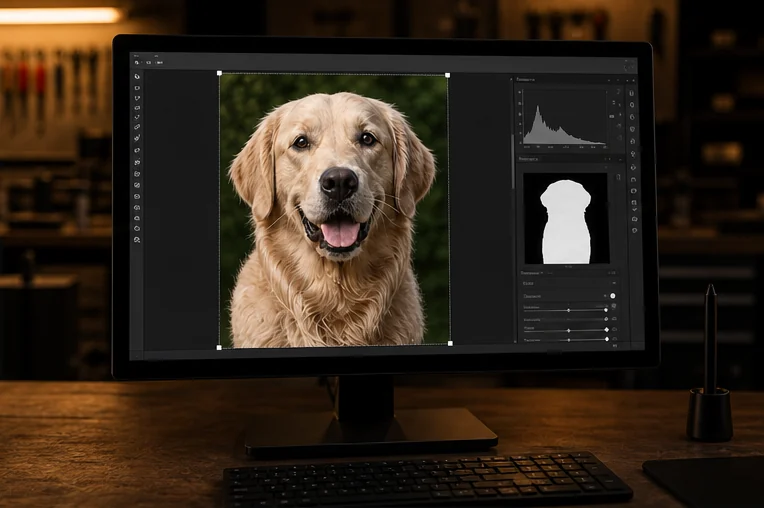This screenshot has height=508, width=764.
Task: Select the last icon in right icon strip
Action: [634, 230]
